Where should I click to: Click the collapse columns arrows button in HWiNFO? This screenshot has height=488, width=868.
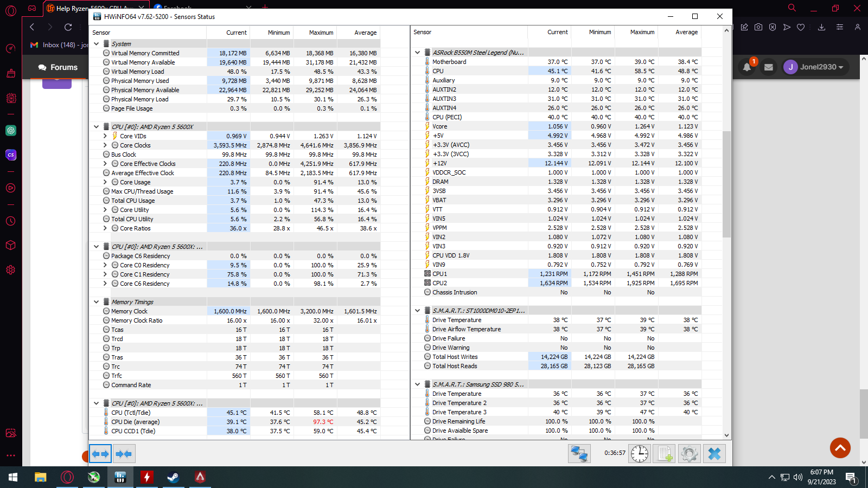click(124, 454)
